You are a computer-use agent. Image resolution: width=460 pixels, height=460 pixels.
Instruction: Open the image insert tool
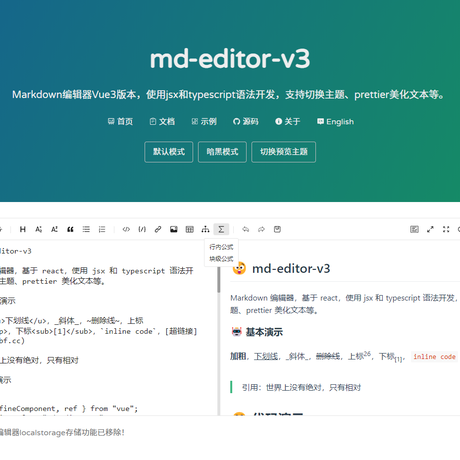(174, 229)
